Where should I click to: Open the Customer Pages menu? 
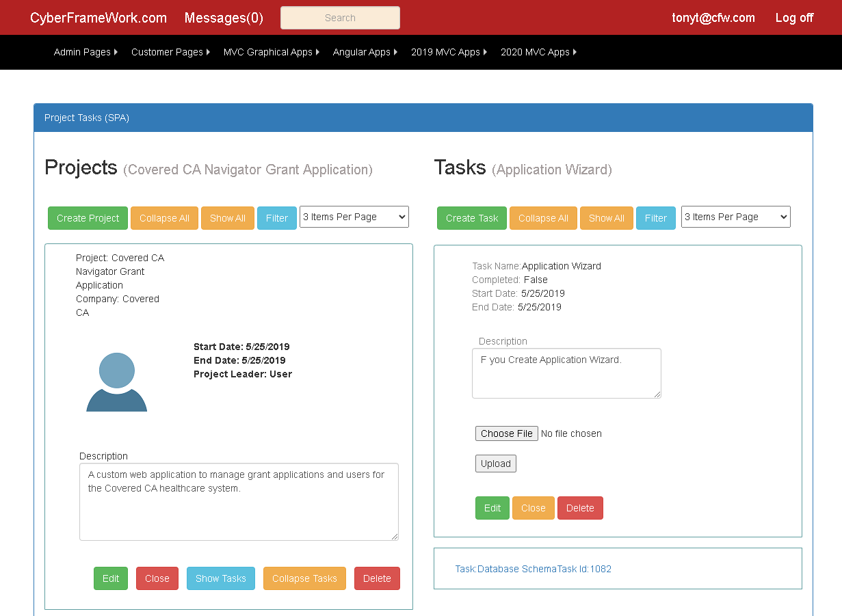pos(170,52)
